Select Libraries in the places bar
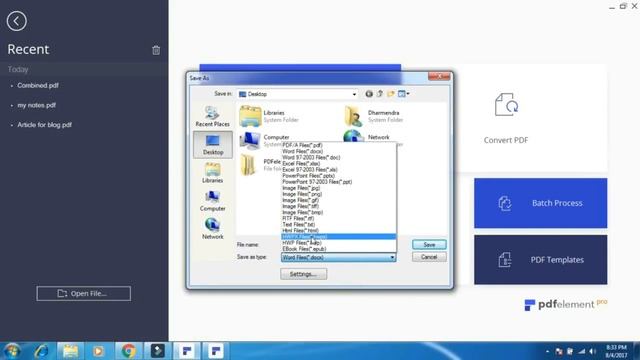The image size is (640, 360). [x=213, y=173]
